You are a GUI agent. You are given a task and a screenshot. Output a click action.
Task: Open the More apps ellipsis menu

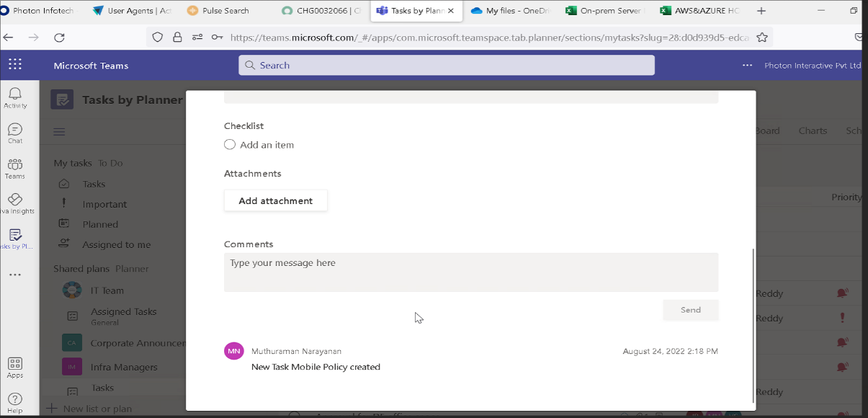14,275
